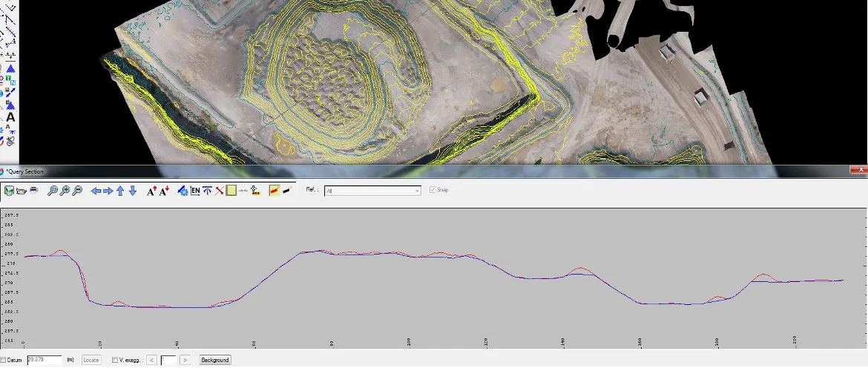Screen dimensions: 868x371
Task: Click the Locate button
Action: (91, 360)
